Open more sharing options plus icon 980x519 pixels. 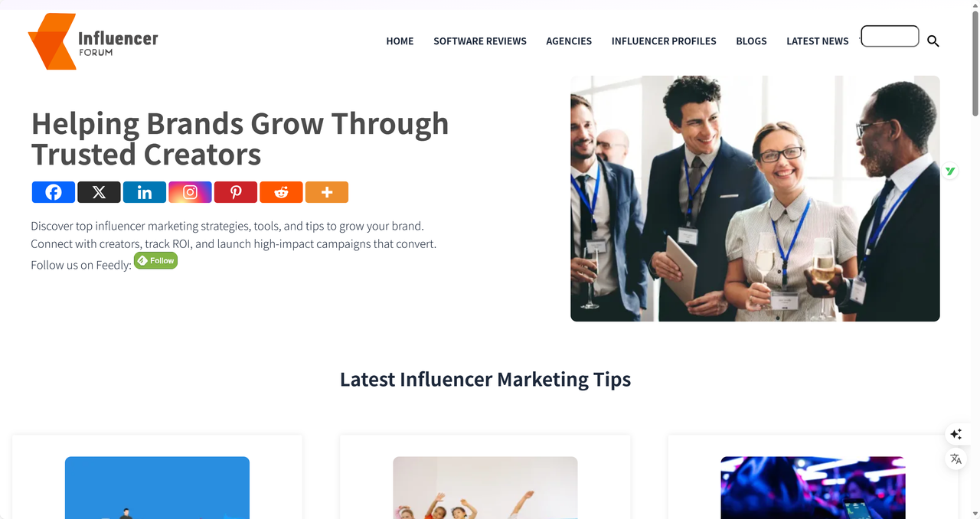click(327, 192)
